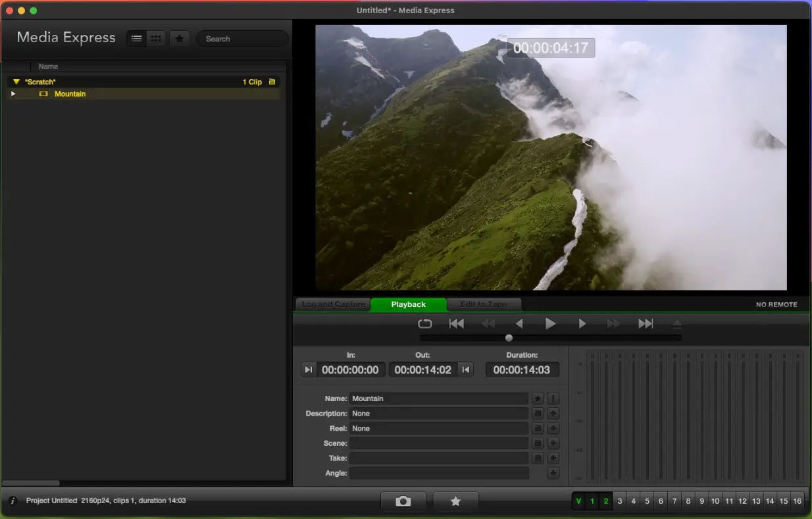Image resolution: width=812 pixels, height=519 pixels.
Task: Click the Description input field
Action: click(439, 414)
